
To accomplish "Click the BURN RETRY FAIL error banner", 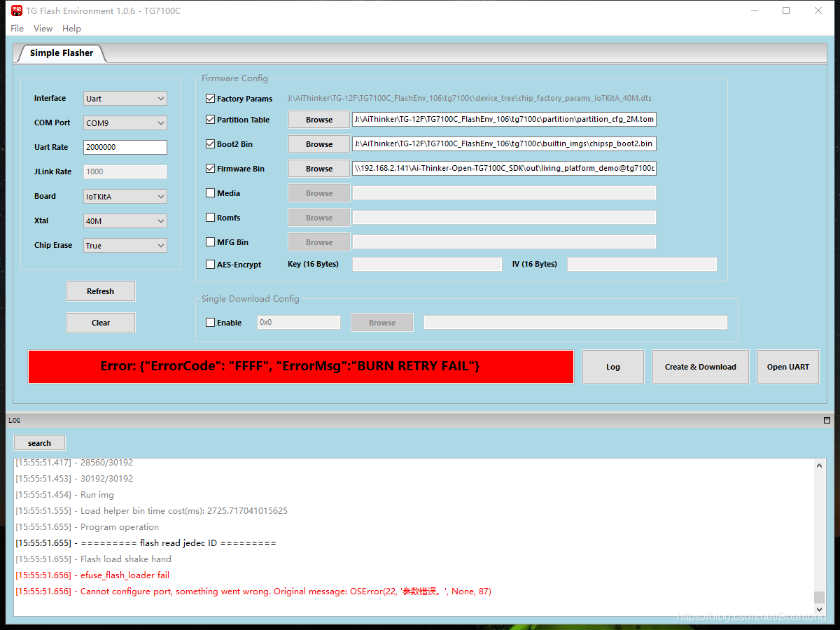I will [300, 367].
